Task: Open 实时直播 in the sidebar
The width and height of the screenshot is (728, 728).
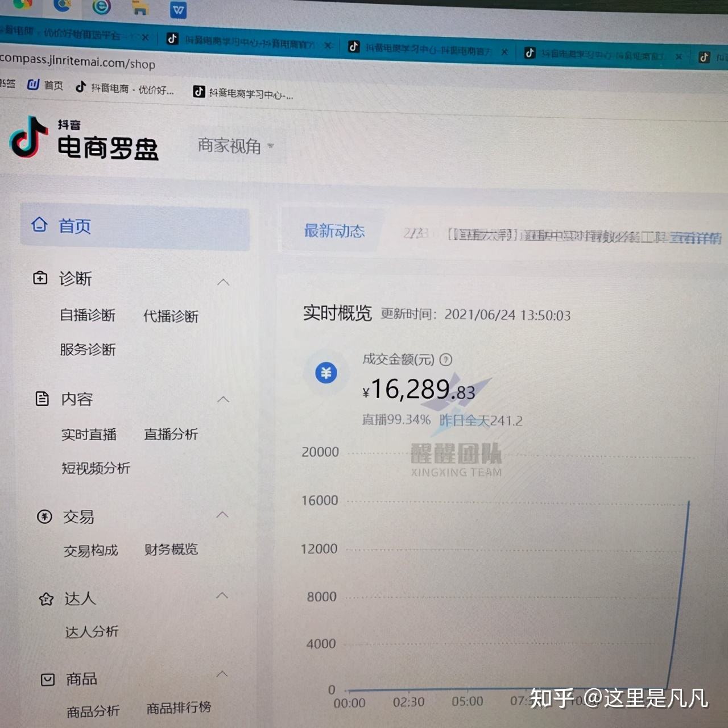Action: pyautogui.click(x=89, y=435)
